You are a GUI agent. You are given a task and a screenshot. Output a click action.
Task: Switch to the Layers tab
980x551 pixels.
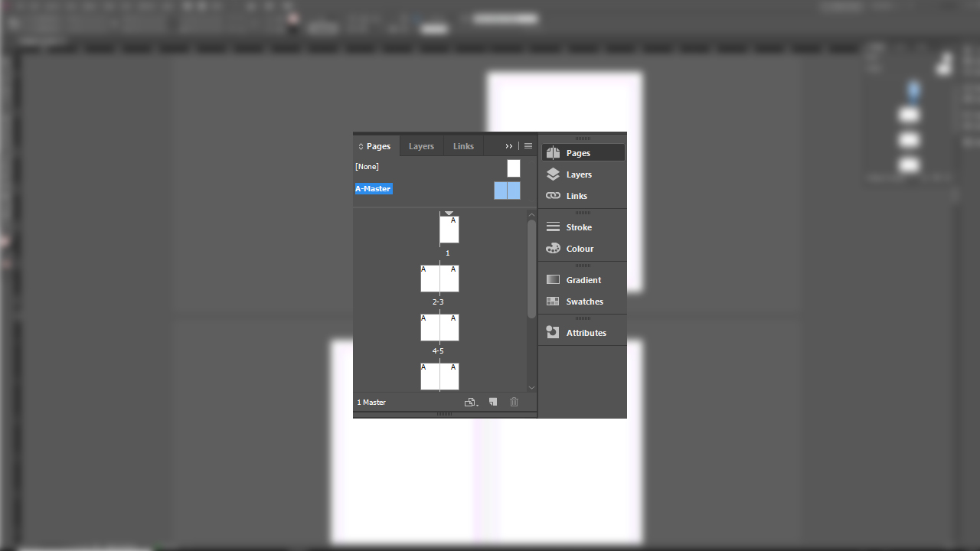coord(421,146)
